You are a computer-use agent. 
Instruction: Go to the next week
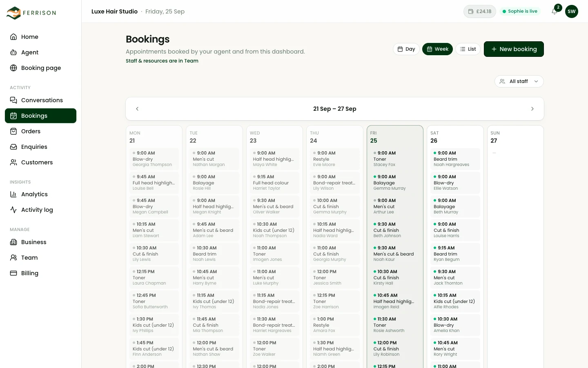pyautogui.click(x=532, y=109)
